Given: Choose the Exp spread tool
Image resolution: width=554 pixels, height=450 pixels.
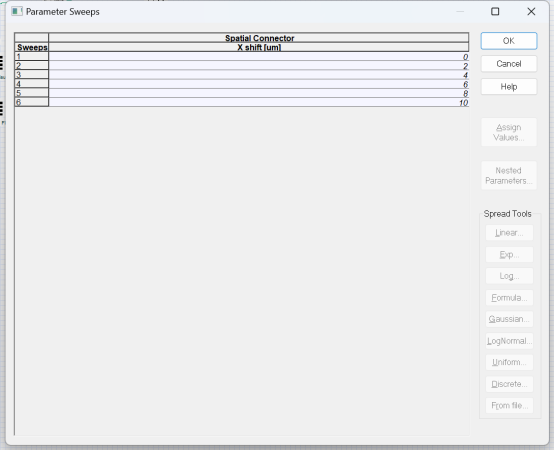Looking at the screenshot, I should (509, 255).
